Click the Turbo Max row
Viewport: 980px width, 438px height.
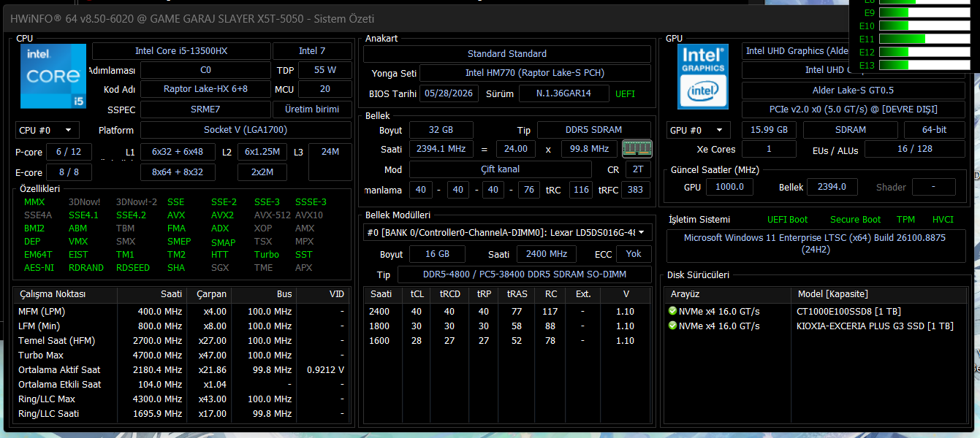click(x=183, y=355)
